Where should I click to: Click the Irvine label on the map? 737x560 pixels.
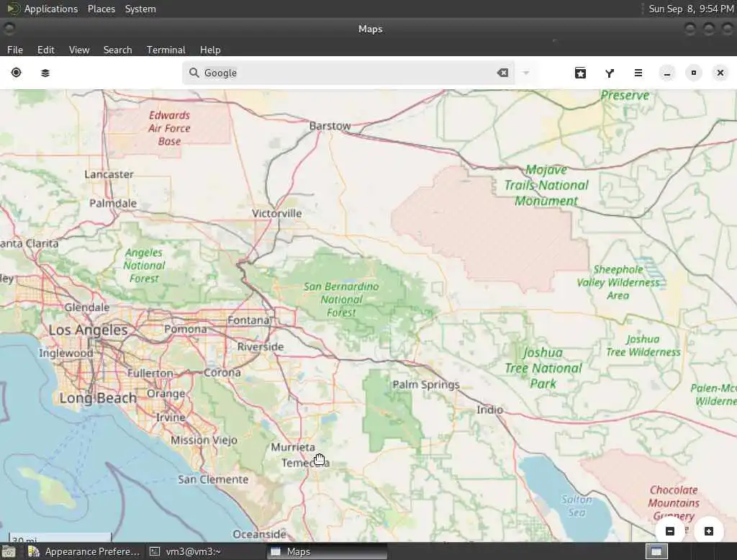coord(171,417)
